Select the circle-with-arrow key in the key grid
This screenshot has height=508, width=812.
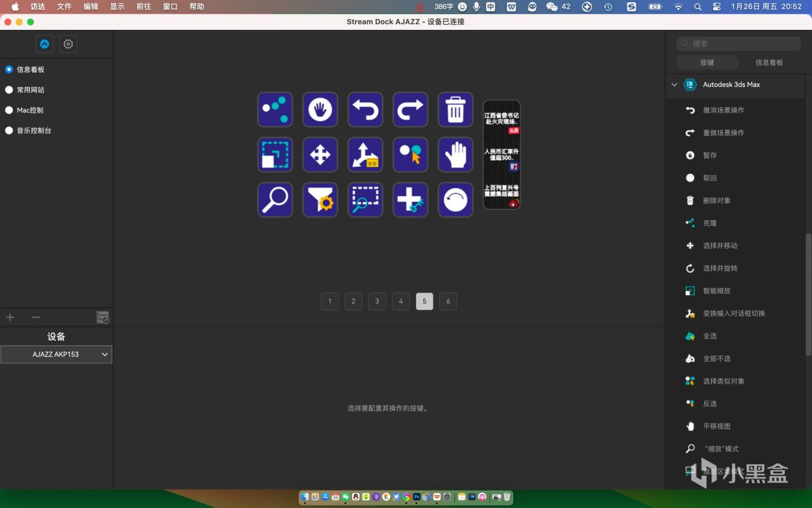point(455,200)
